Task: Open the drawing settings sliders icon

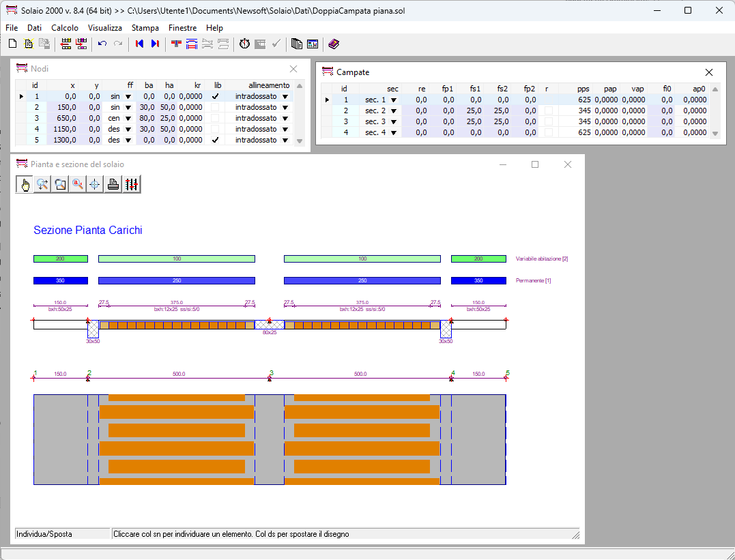Action: [x=132, y=184]
